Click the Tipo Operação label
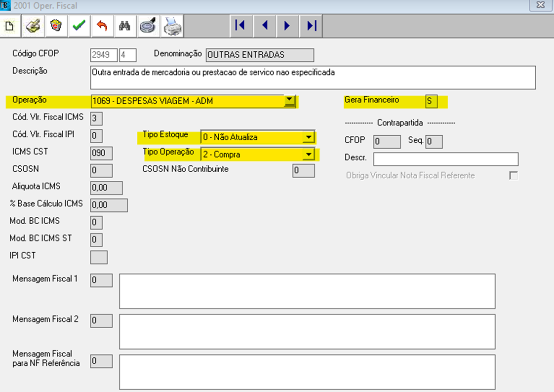Viewport: 554px width, 392px height. (168, 152)
